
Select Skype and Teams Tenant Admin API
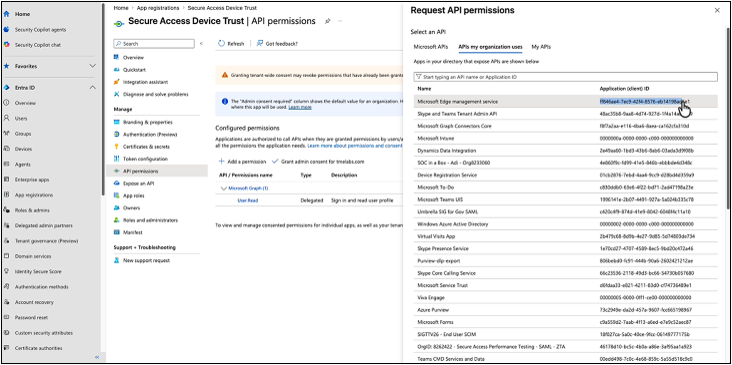point(565,114)
